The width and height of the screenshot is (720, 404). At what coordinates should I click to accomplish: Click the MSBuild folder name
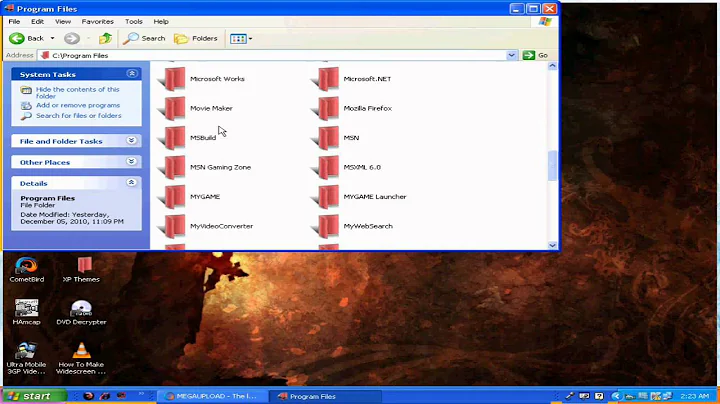[203, 138]
